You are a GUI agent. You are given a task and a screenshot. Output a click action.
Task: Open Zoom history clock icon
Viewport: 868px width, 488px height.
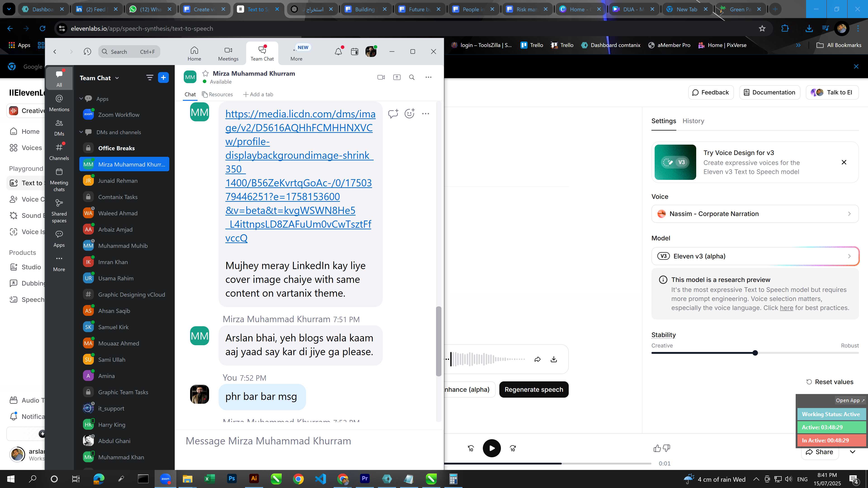[x=87, y=52]
